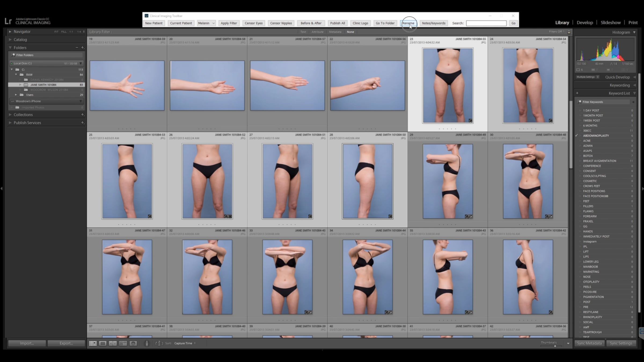Viewport: 644px width, 362px height.
Task: Click the Users folder icon
Action: (x=22, y=95)
